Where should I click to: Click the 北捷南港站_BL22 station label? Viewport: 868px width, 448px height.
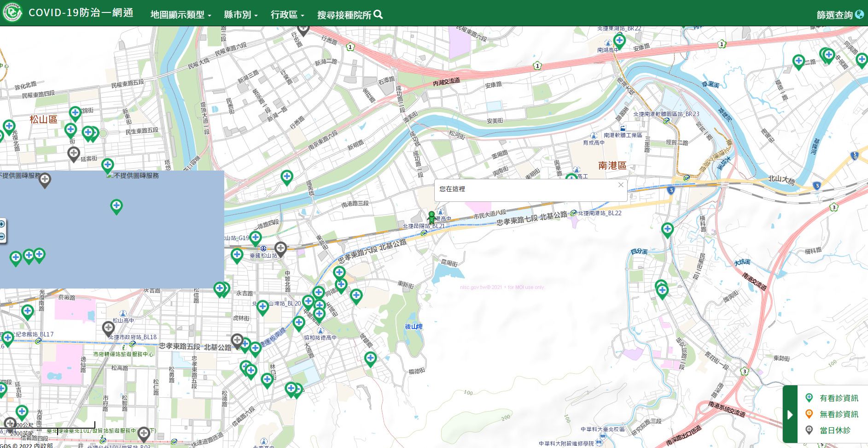coord(600,213)
